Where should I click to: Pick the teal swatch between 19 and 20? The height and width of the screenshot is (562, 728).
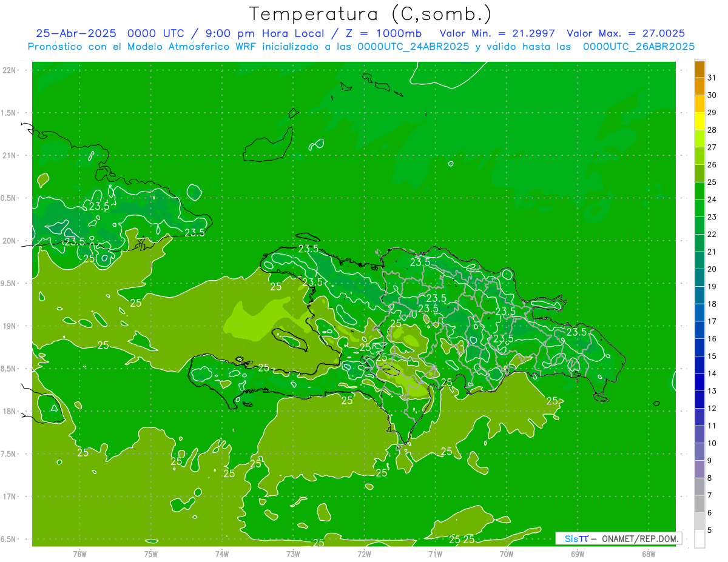(699, 278)
